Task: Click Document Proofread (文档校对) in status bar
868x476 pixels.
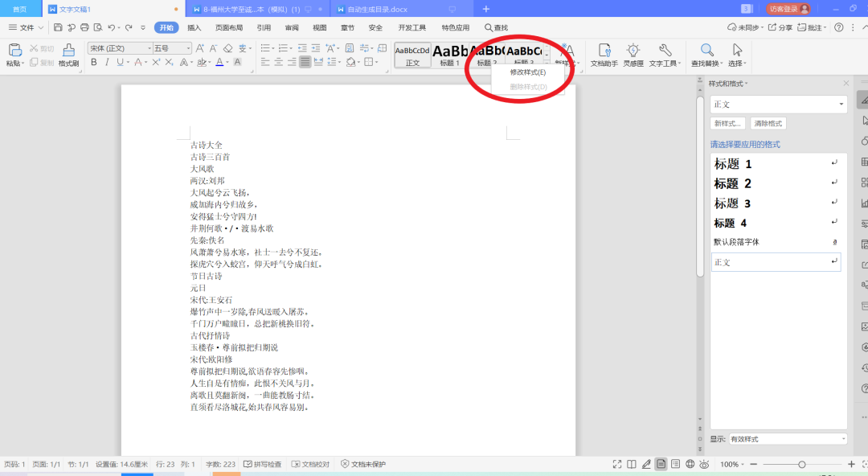Action: (x=310, y=464)
